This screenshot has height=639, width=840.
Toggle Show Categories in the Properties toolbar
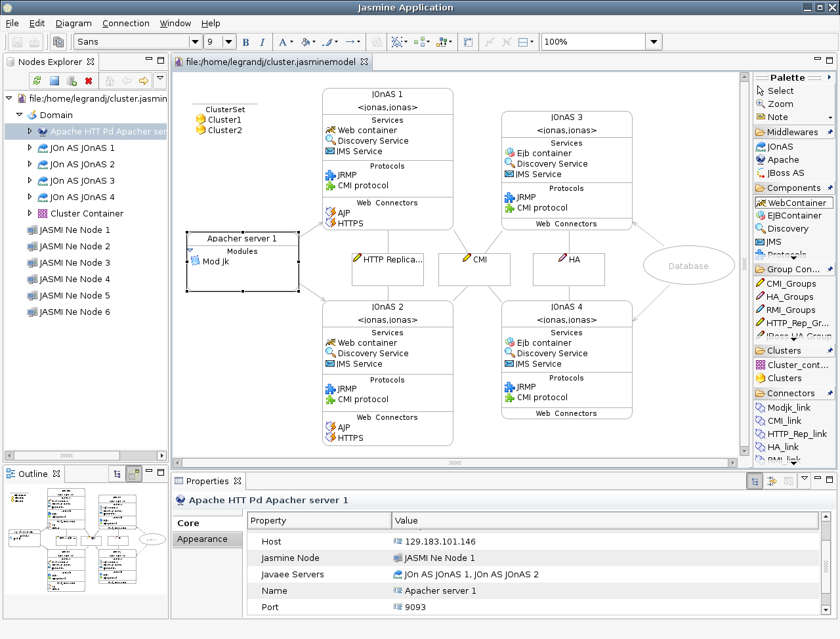pos(755,482)
